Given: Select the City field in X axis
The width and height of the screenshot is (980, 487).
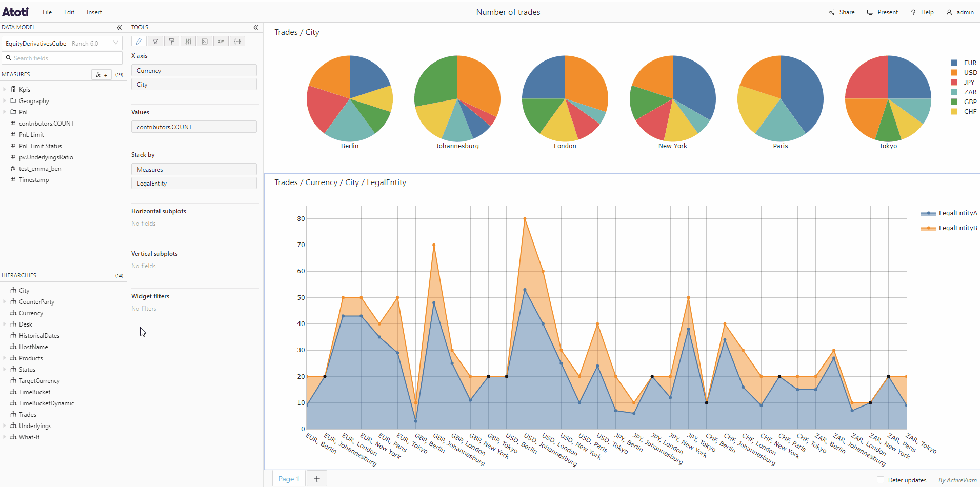Looking at the screenshot, I should [x=194, y=85].
